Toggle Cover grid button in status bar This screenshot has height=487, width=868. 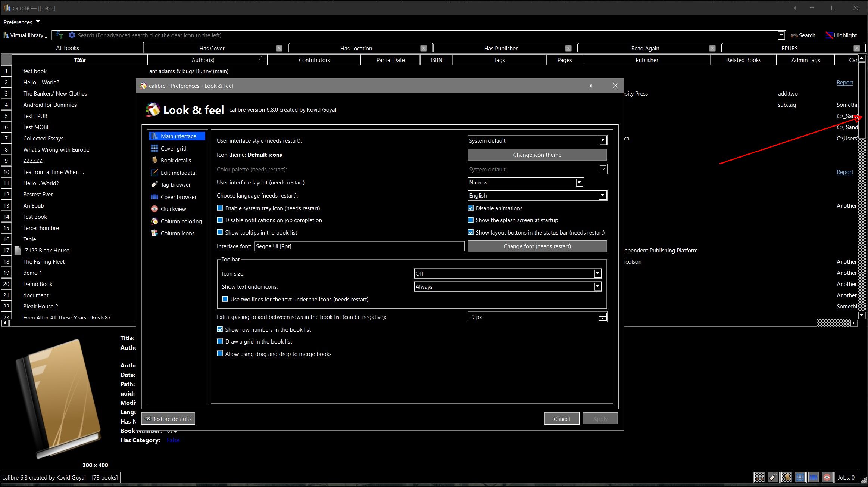800,477
